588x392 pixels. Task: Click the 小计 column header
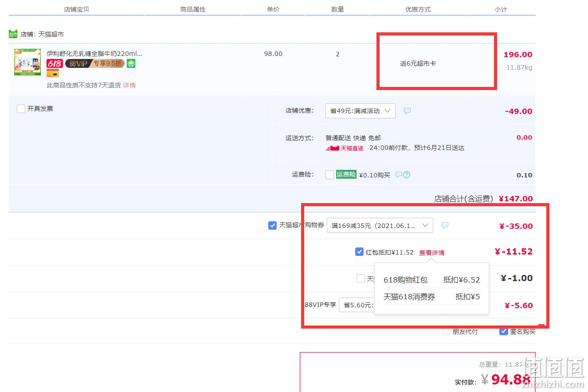[501, 9]
